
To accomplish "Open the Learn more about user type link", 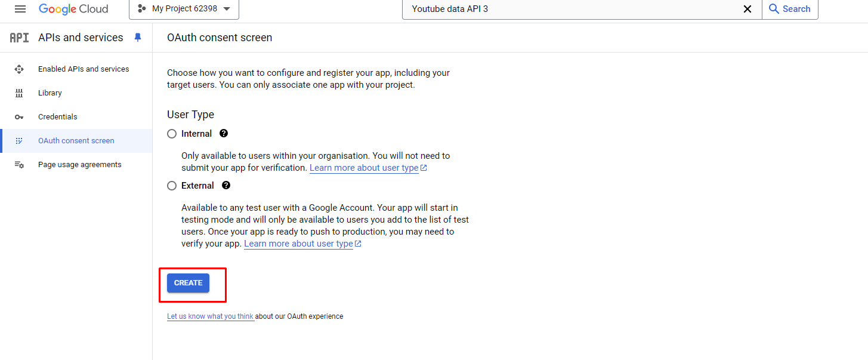I will [364, 168].
